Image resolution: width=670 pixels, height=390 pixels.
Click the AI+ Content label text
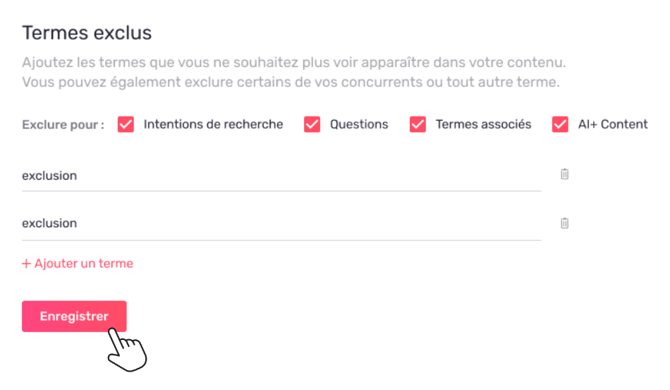(613, 124)
